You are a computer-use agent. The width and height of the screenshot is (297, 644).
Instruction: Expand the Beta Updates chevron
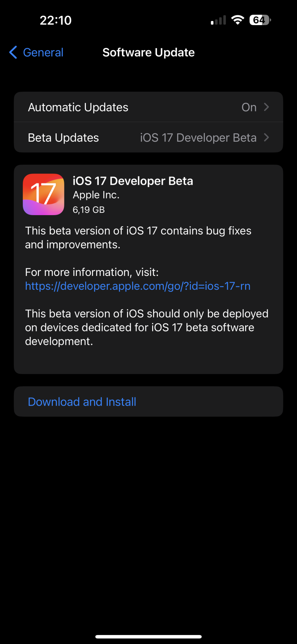[266, 137]
